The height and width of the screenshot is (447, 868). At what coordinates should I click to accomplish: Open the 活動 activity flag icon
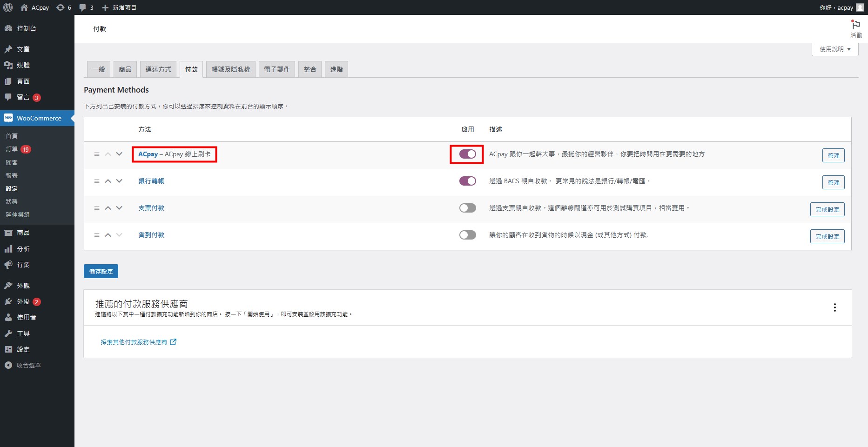856,25
